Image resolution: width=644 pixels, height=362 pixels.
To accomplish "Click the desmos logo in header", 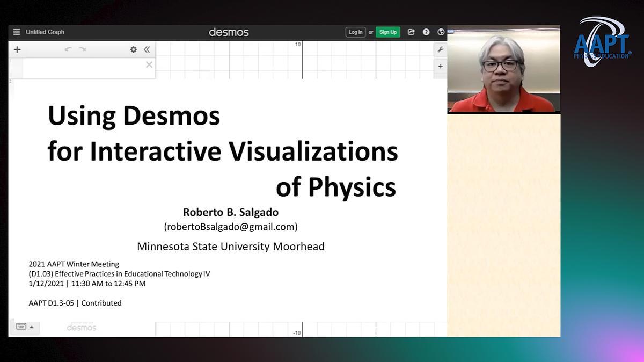I will click(229, 32).
